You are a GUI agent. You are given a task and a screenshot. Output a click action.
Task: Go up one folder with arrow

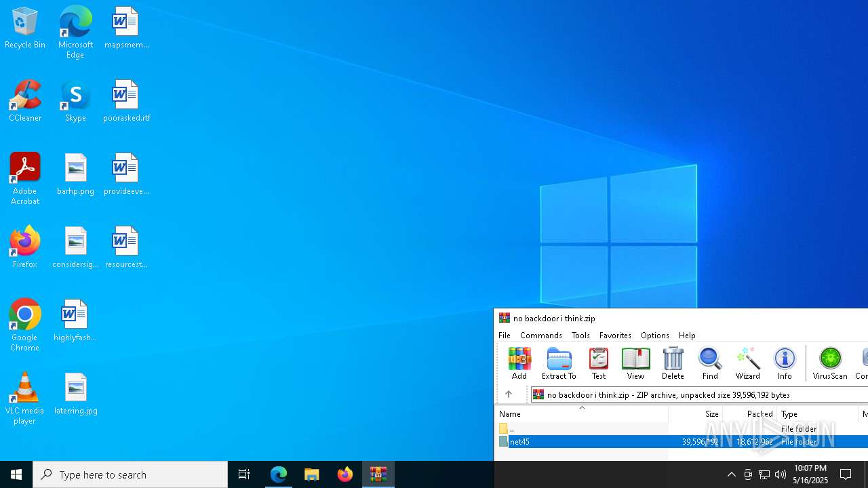click(x=508, y=394)
